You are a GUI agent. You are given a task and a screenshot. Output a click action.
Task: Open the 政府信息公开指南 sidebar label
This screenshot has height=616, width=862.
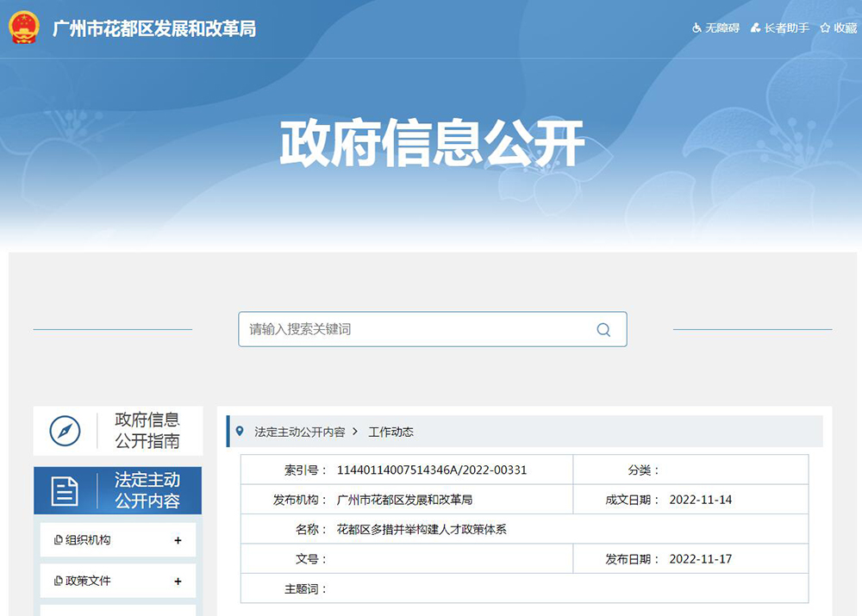click(x=147, y=431)
